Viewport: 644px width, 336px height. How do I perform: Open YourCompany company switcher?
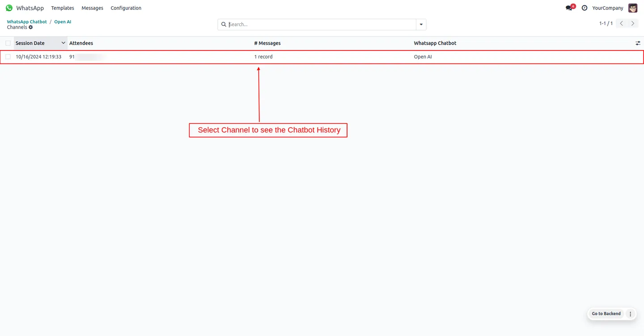[607, 8]
